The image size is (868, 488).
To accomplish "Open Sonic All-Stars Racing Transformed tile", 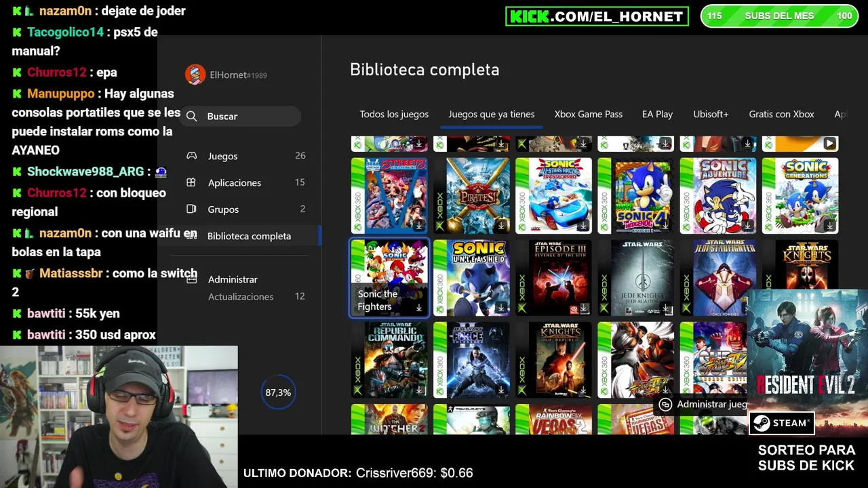I will click(553, 196).
